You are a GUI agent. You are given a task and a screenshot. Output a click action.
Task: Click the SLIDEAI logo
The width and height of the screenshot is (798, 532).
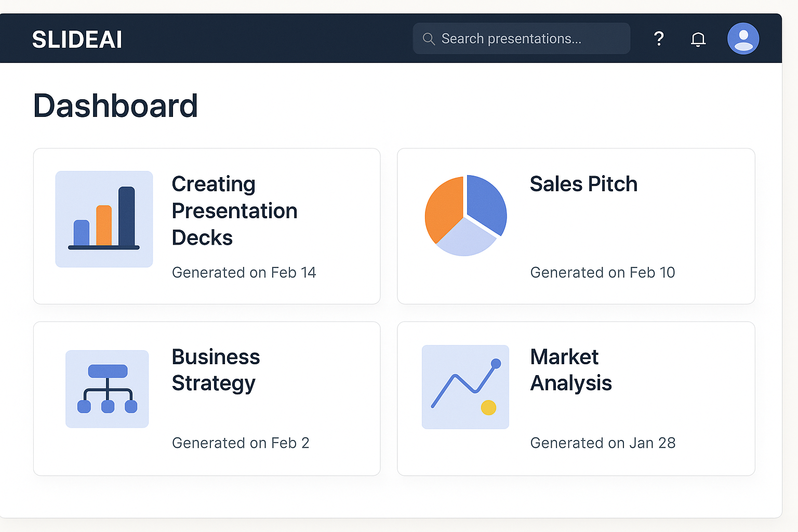(x=77, y=40)
